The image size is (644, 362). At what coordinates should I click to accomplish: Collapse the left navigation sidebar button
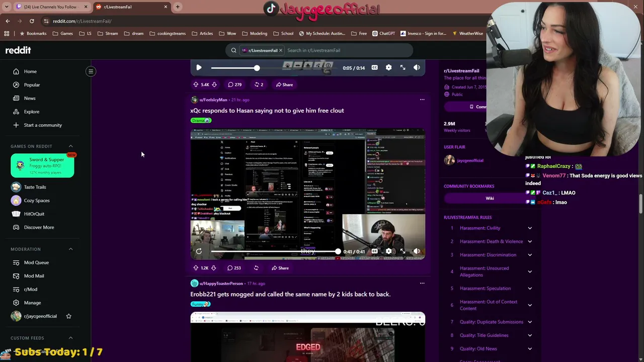click(x=91, y=71)
